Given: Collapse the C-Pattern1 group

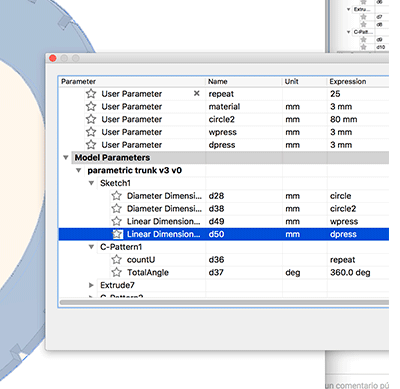Looking at the screenshot, I should pos(91,247).
